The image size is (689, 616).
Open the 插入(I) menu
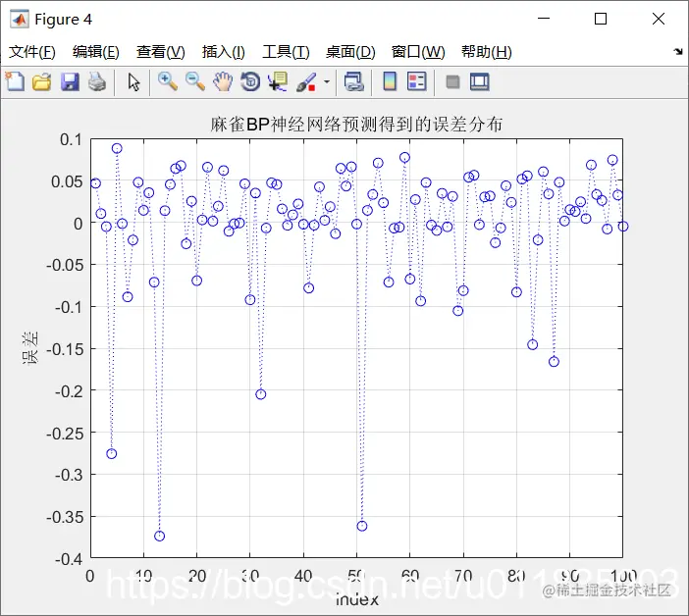pos(223,52)
